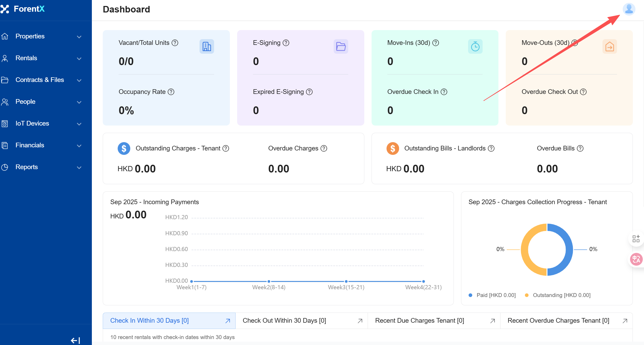Open Recent Overdue Charges Tenant arrow link
644x345 pixels.
coord(625,321)
